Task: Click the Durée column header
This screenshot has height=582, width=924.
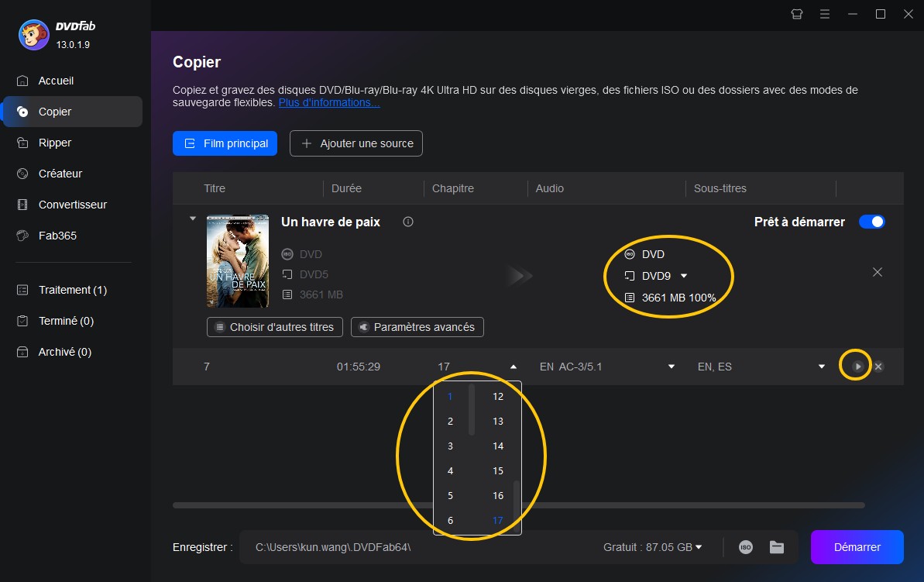Action: tap(346, 188)
